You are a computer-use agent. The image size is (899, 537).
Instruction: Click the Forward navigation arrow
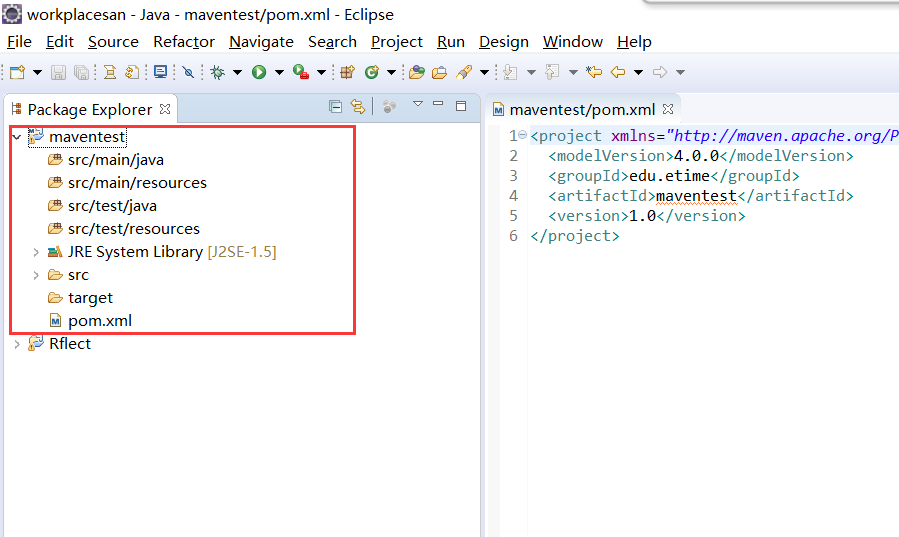(660, 72)
